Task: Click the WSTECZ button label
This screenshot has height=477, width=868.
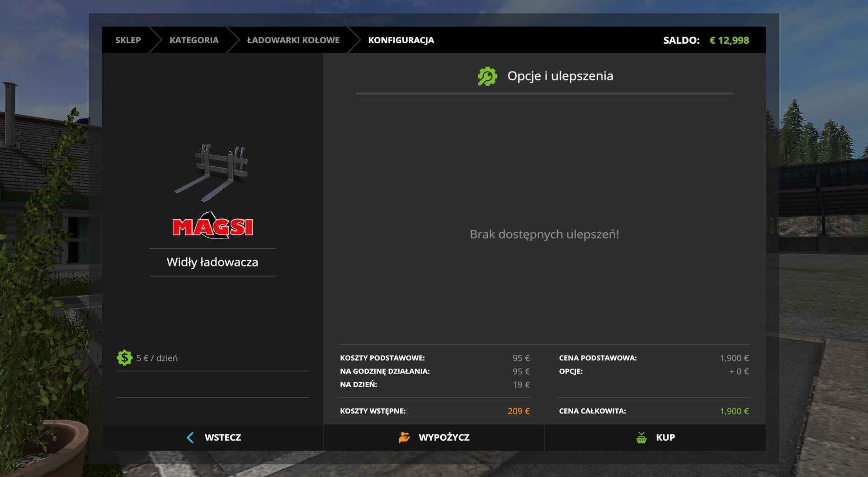Action: 222,437
